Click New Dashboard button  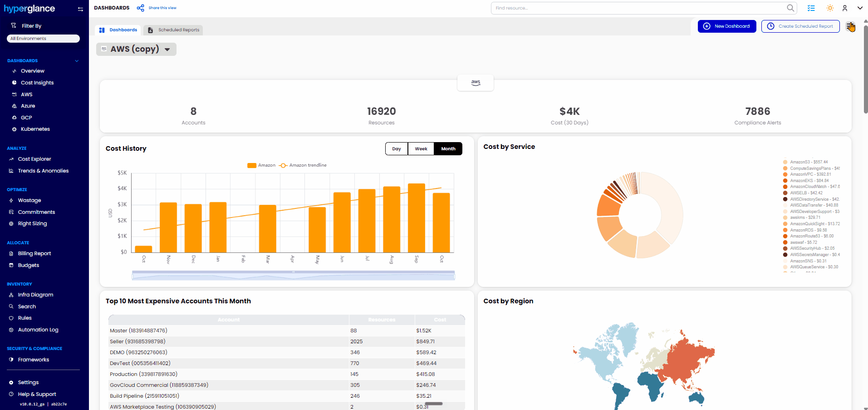coord(727,26)
